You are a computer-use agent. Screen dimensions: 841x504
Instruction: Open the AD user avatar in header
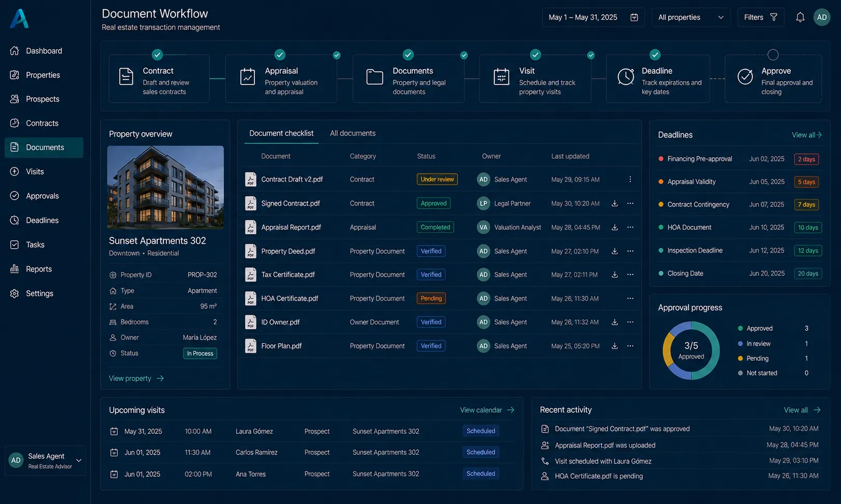(x=822, y=17)
